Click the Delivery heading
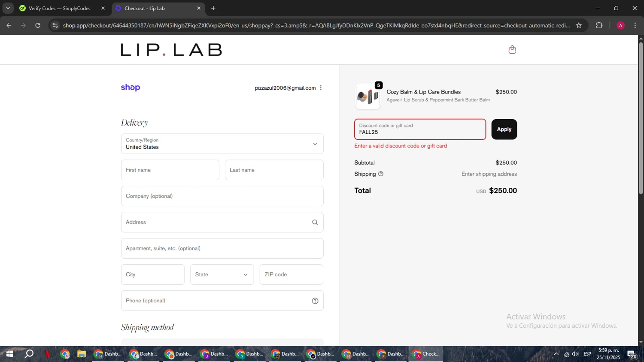 click(x=134, y=123)
